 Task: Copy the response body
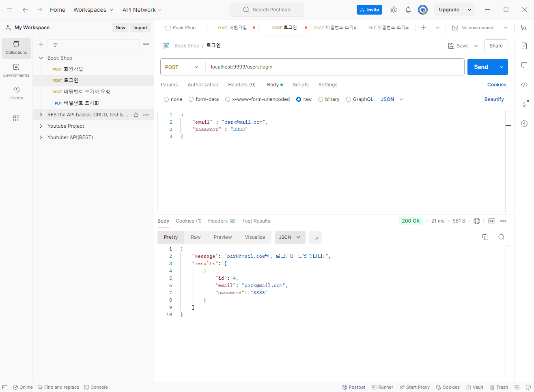(485, 237)
